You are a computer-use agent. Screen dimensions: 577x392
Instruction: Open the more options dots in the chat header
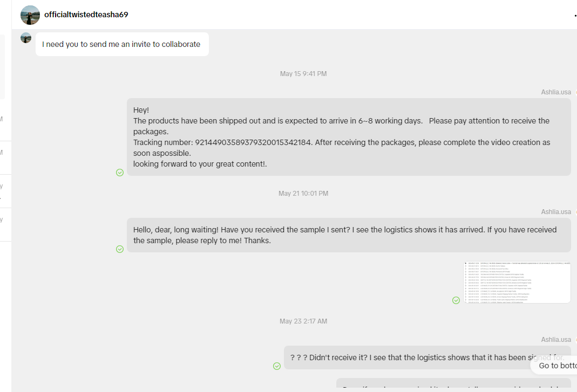575,16
